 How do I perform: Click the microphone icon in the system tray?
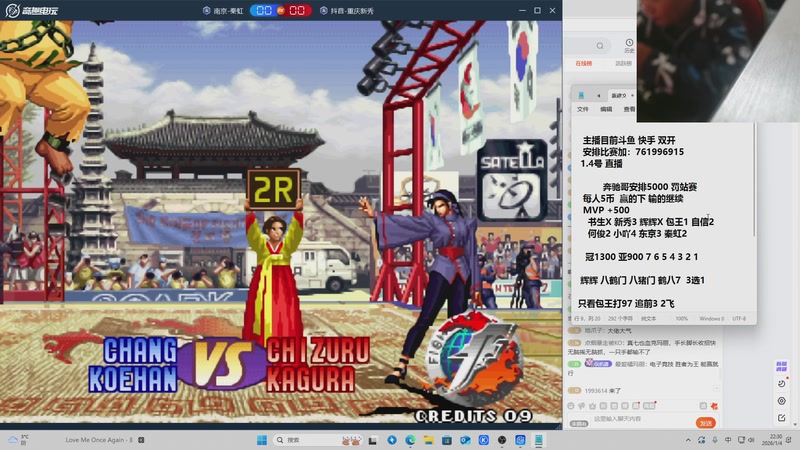click(x=715, y=440)
